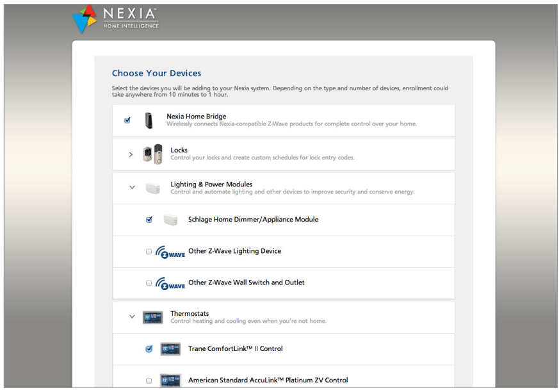Click the Other Z-Wave Lighting Device label
The image size is (559, 392).
[x=234, y=251]
